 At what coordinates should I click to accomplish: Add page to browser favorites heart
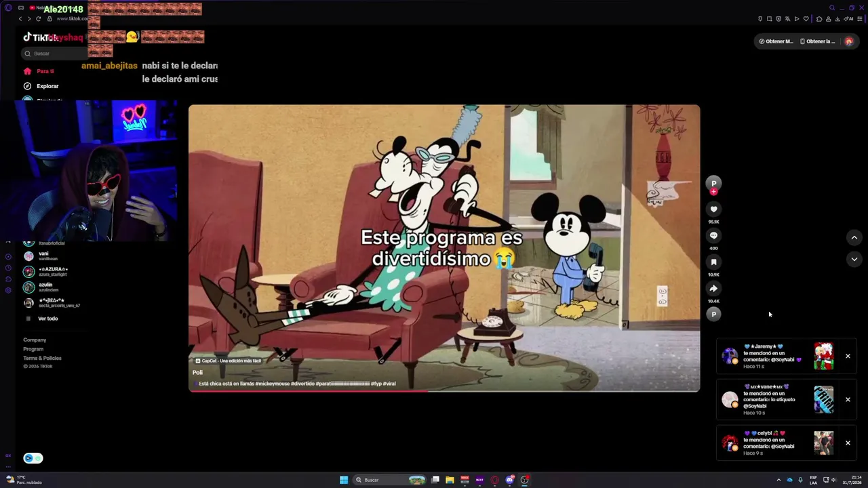click(x=806, y=19)
